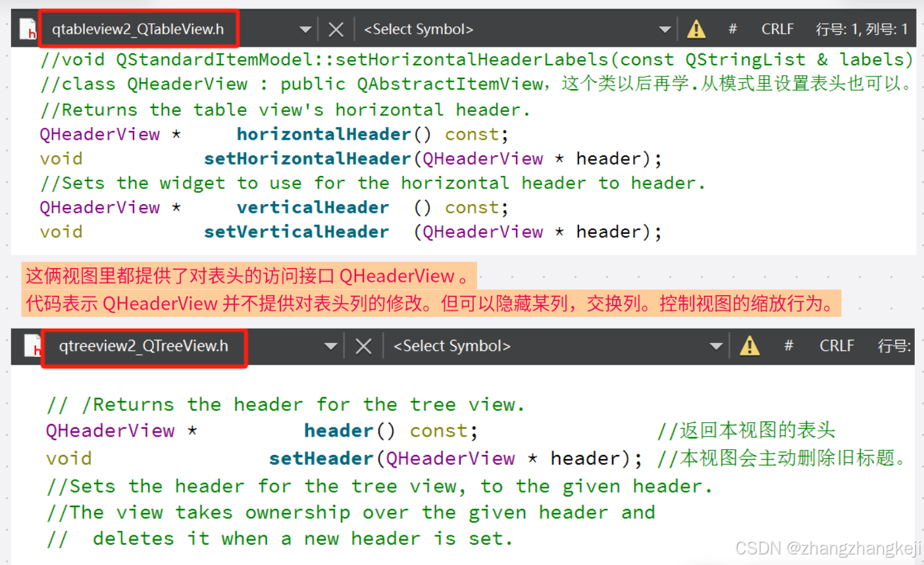Expand symbol dropdown arrow in the bottom editor

coord(716,346)
